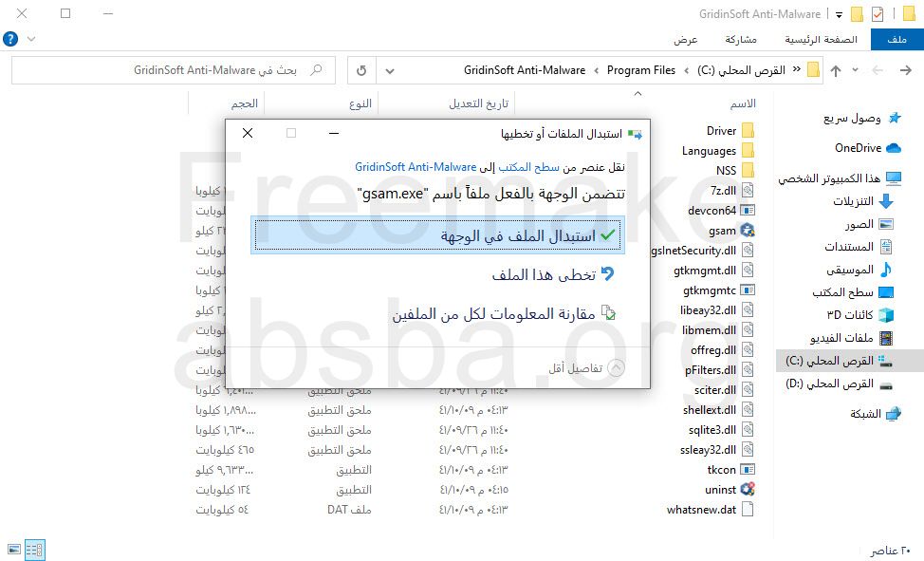Refresh the current folder view
This screenshot has height=561, width=924.
point(361,71)
